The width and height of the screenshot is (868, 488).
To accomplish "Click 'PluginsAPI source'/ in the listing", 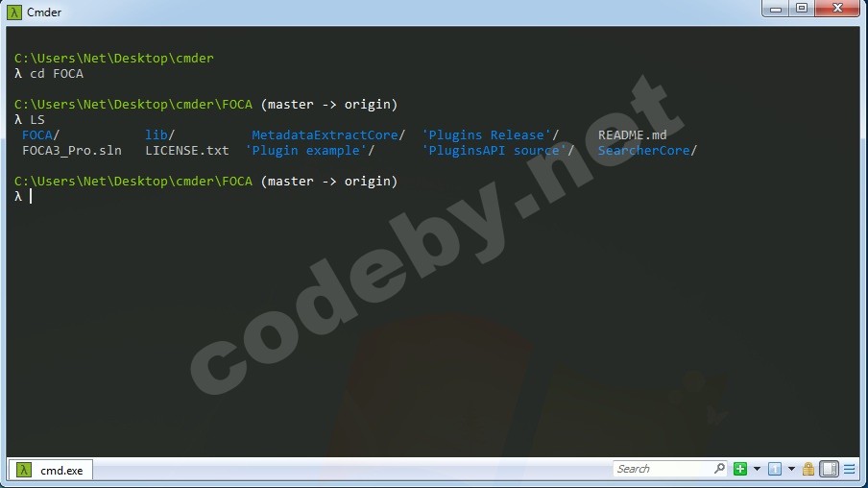I will click(498, 151).
